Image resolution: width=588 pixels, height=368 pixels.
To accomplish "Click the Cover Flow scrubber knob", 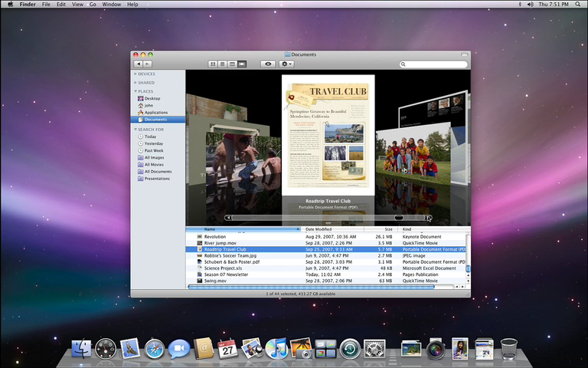I will [399, 218].
